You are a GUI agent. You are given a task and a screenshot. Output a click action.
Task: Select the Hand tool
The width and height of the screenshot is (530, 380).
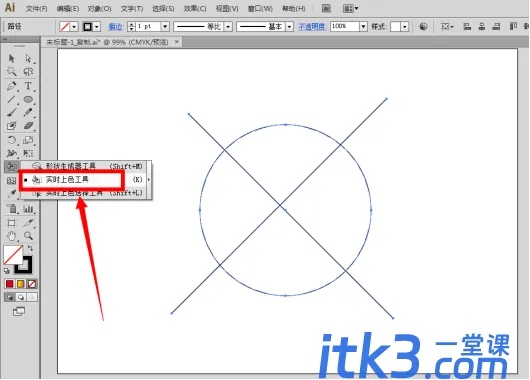point(11,236)
